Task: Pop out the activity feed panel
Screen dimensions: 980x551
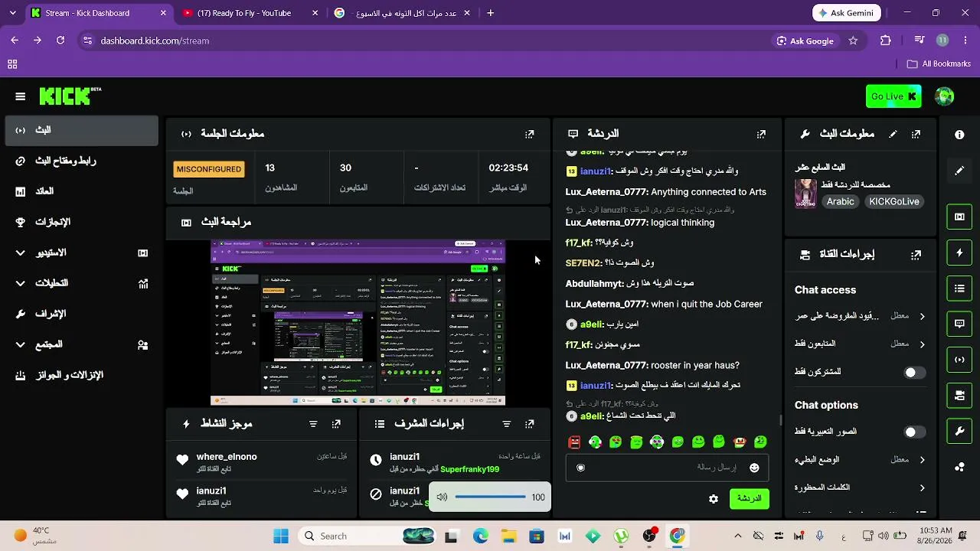Action: point(336,424)
